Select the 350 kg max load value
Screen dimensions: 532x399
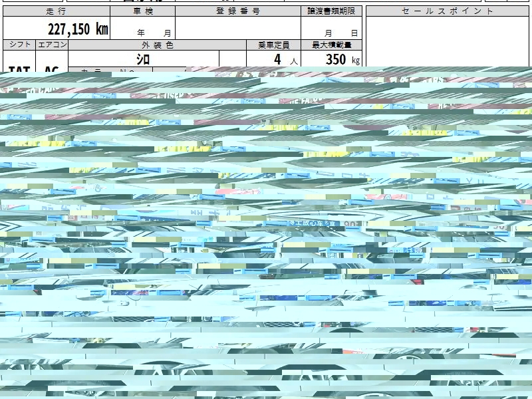coord(342,60)
